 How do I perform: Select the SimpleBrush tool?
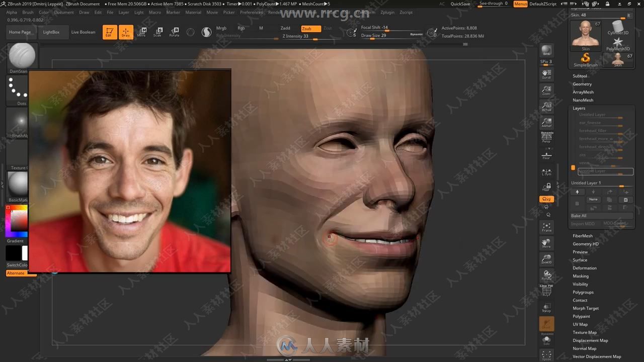coord(586,60)
